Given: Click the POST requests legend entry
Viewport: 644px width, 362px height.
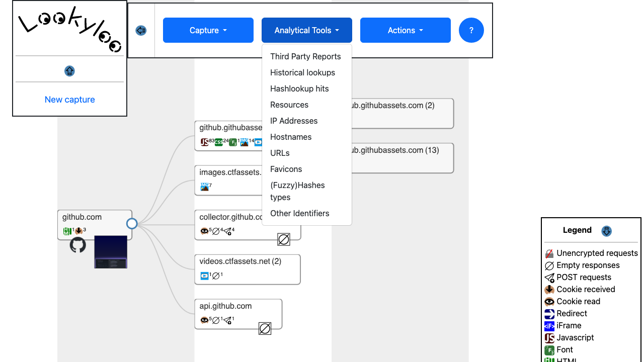Looking at the screenshot, I should [578, 278].
